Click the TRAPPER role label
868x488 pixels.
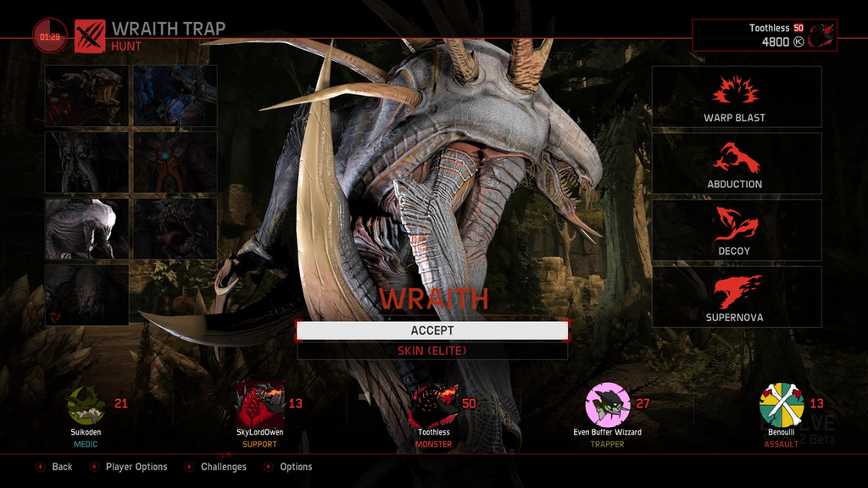[x=607, y=444]
